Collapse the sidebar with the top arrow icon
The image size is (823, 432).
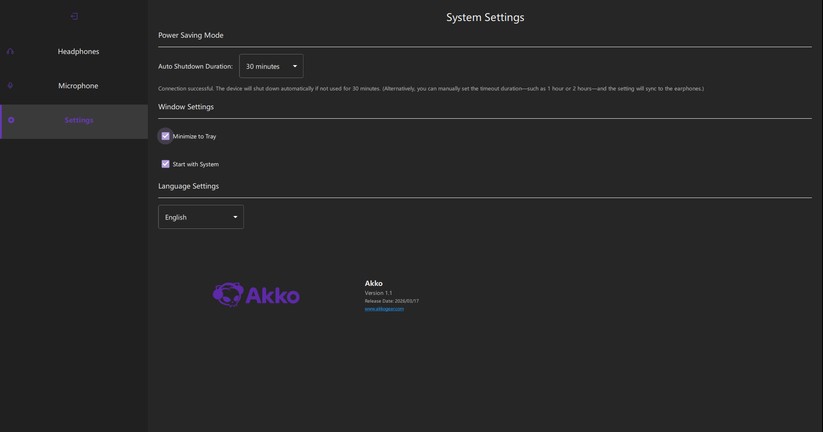click(x=74, y=16)
